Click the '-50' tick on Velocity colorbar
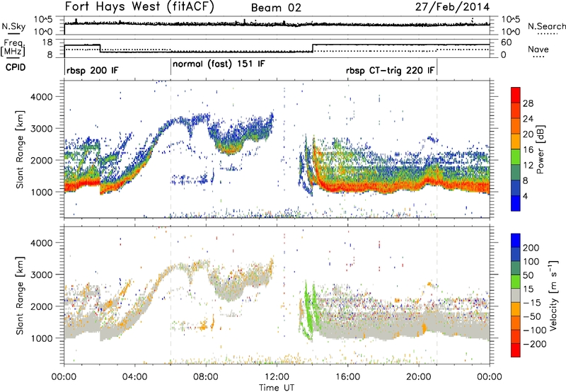Image resolution: width=566 pixels, height=392 pixels. click(532, 316)
